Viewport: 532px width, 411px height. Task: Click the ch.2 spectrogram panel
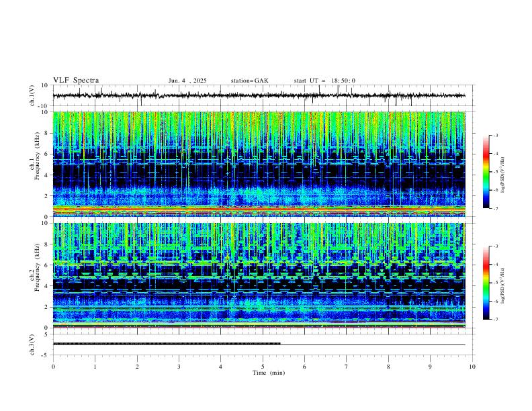pyautogui.click(x=259, y=275)
